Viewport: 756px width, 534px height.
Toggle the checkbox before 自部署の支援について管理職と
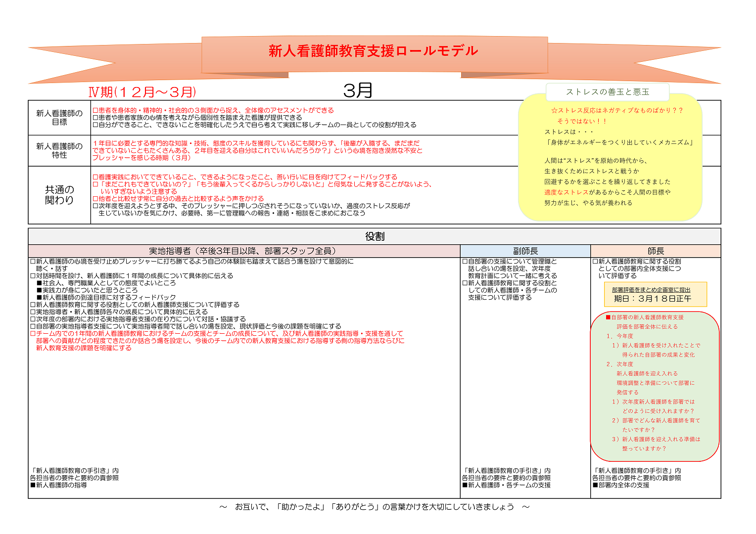point(465,262)
